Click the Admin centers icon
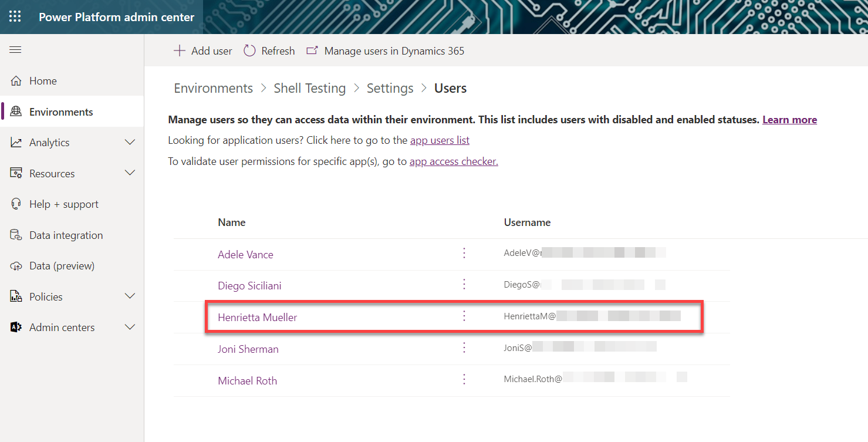 (16, 328)
